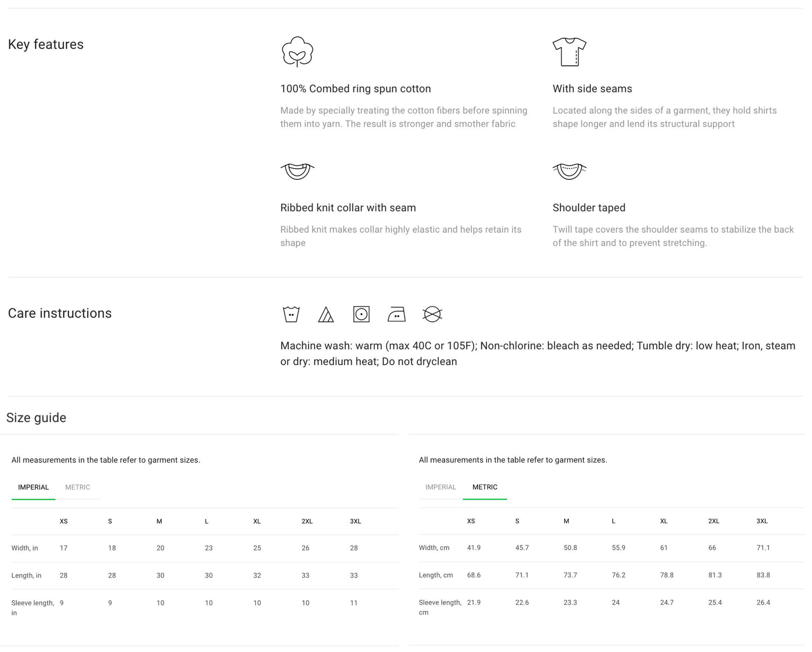Click the 'Sleeve length, in' row label
The width and height of the screenshot is (812, 652).
coord(33,608)
